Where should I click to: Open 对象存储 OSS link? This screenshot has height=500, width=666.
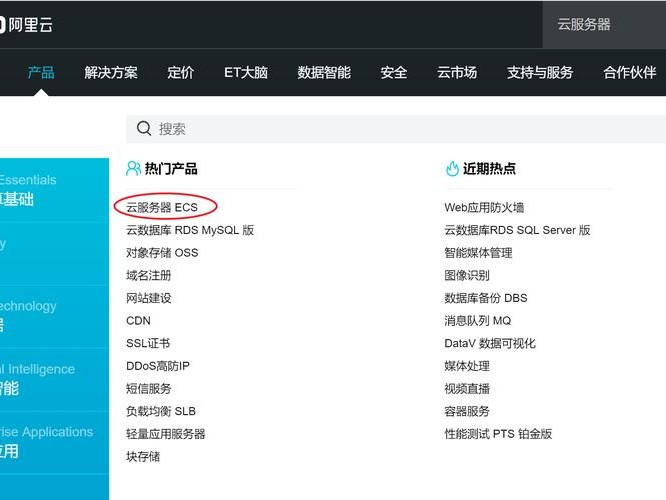(x=162, y=253)
